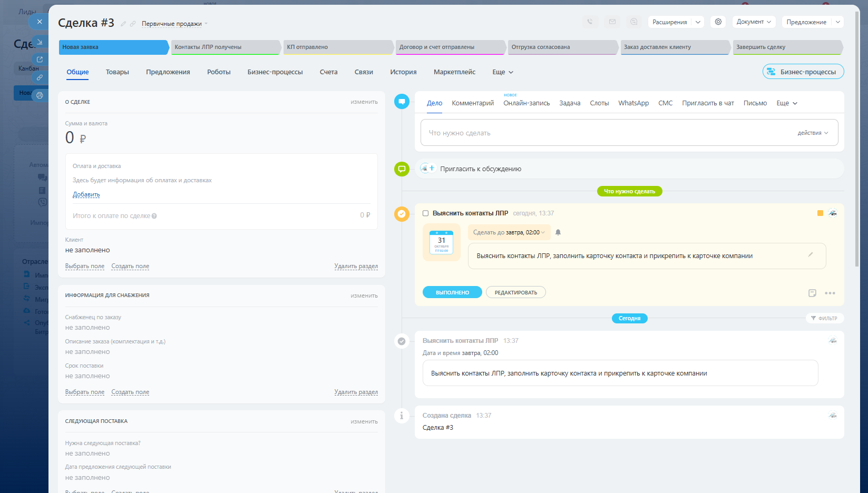Move deal to КП отправлено stage
868x493 pixels.
click(337, 47)
